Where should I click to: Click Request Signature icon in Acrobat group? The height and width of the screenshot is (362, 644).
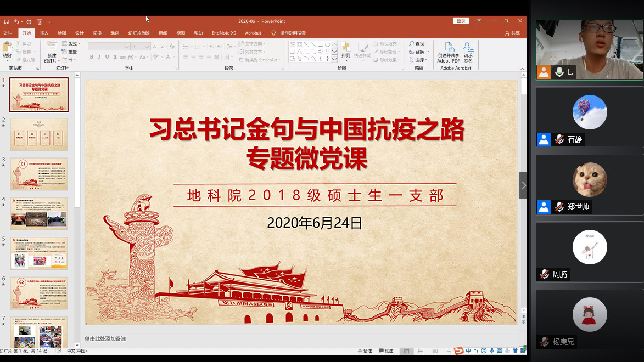tap(468, 52)
